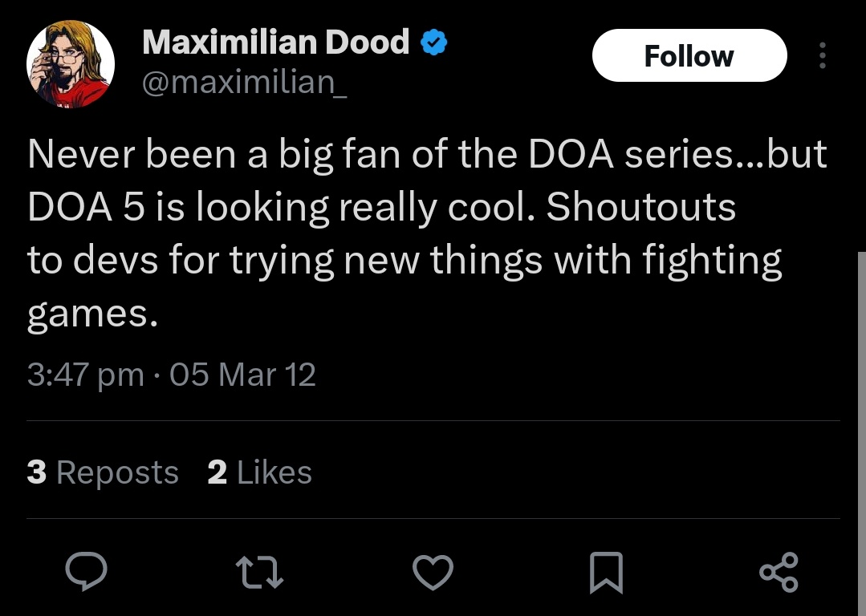Follow Maximilian Dood
Image resolution: width=866 pixels, height=616 pixels.
point(689,56)
